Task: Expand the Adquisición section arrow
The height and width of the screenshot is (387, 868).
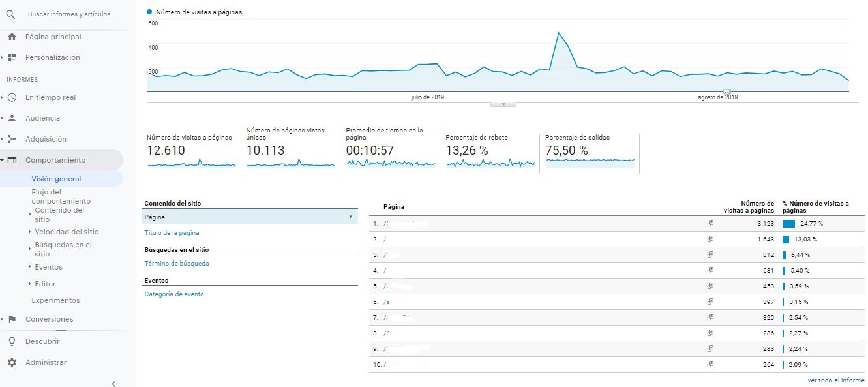Action: click(3, 139)
